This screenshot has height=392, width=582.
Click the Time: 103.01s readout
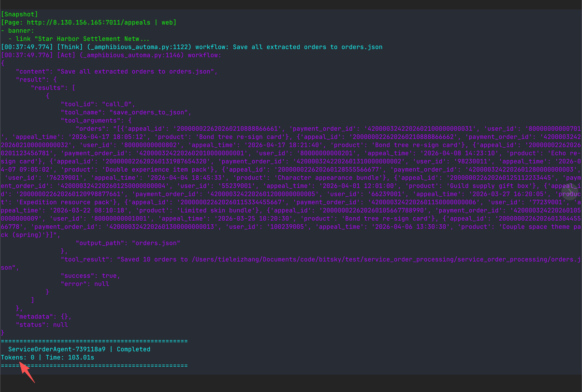point(70,357)
